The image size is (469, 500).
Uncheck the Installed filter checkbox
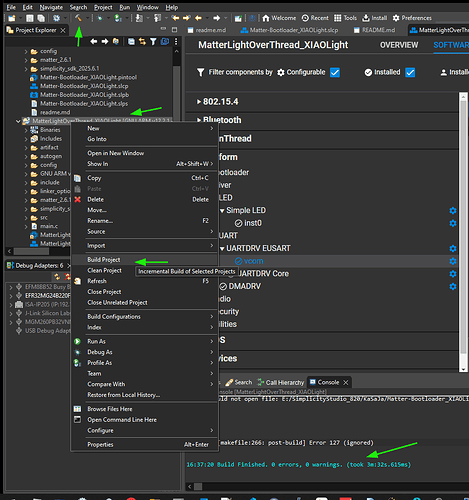[x=410, y=72]
